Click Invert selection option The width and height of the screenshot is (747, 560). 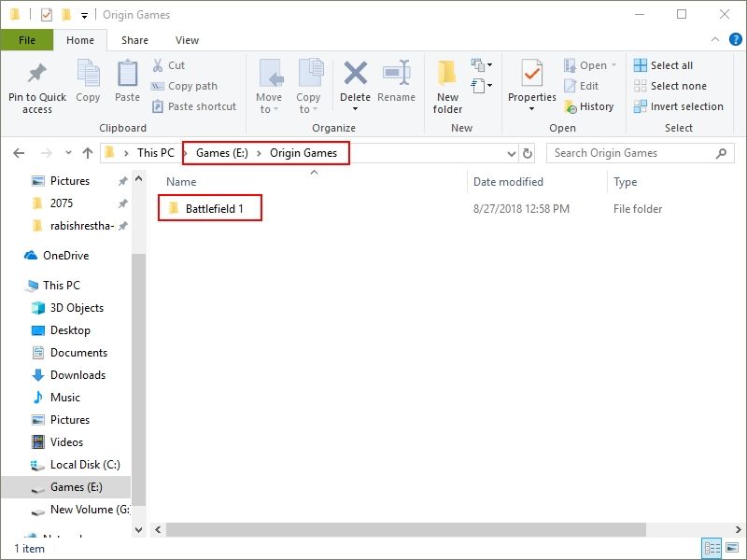678,106
